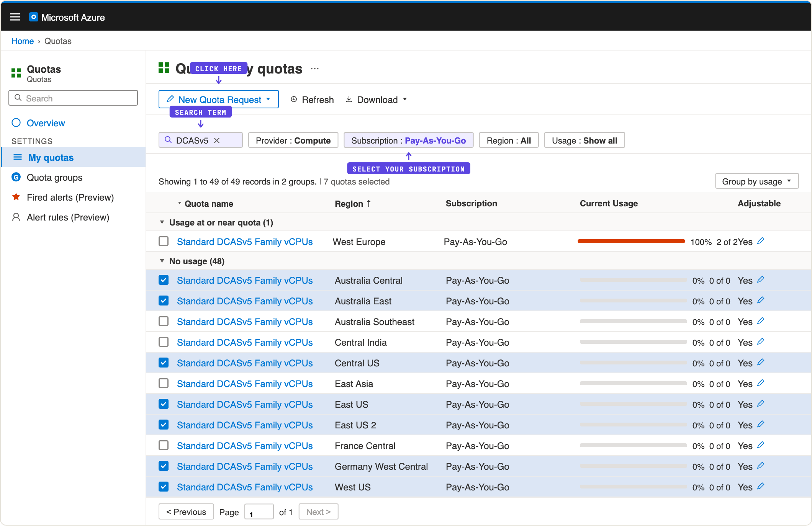Click the Australia Central 0% usage bar
Viewport: 812px width, 526px height.
point(634,280)
